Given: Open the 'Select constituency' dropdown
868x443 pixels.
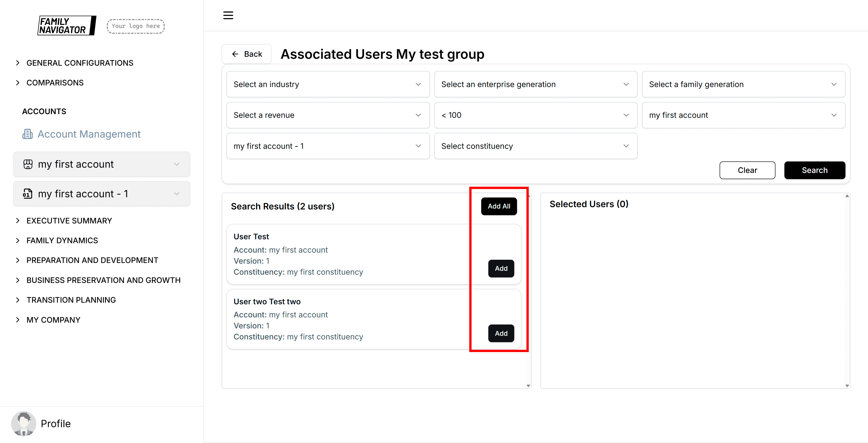Looking at the screenshot, I should (535, 146).
